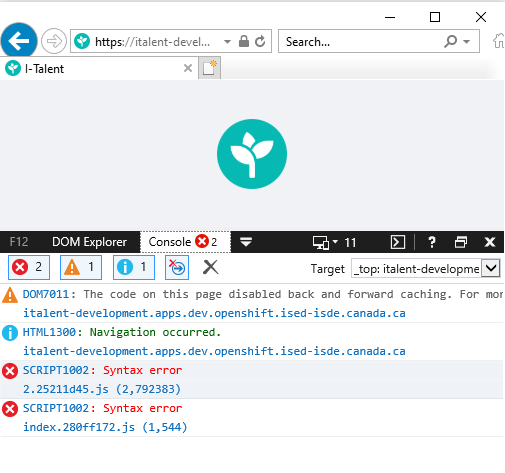Click the I-Talent leaf logo on page
505x473 pixels.
(x=252, y=154)
